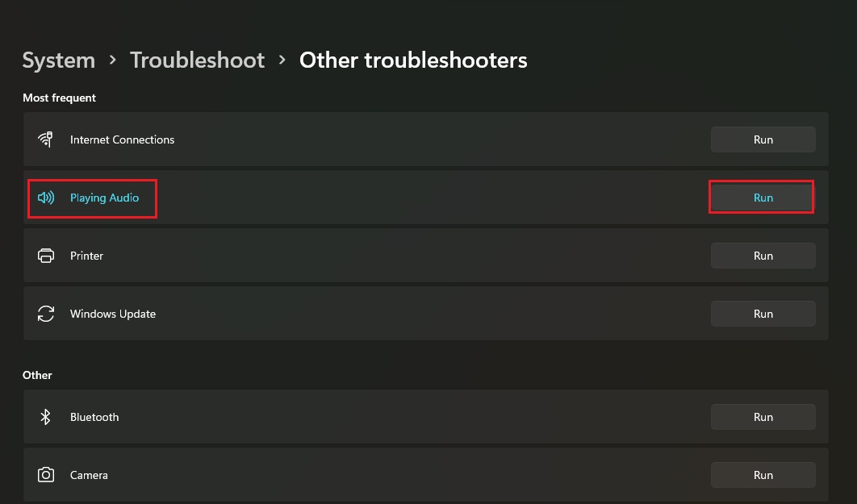Click the Windows Update refresh icon
857x504 pixels.
click(x=45, y=314)
